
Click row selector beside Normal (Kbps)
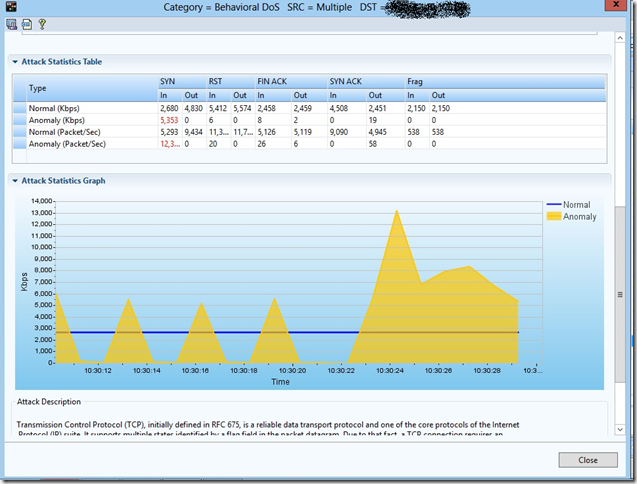20,109
